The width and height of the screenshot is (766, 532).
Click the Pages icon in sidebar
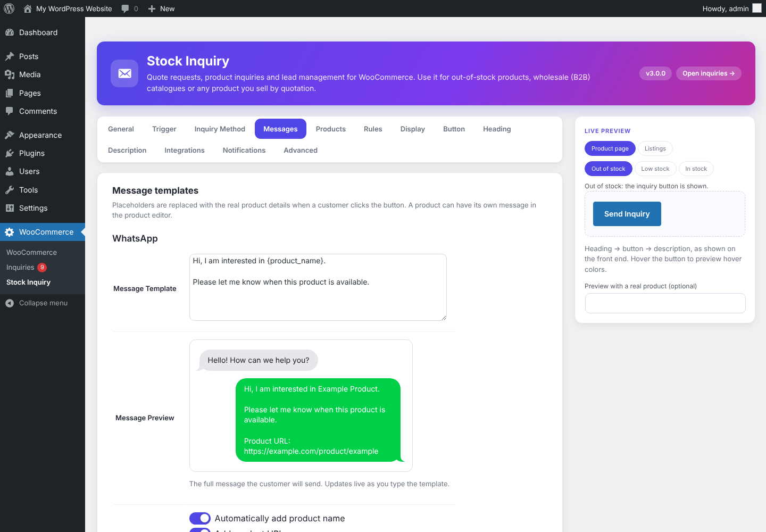pyautogui.click(x=10, y=93)
